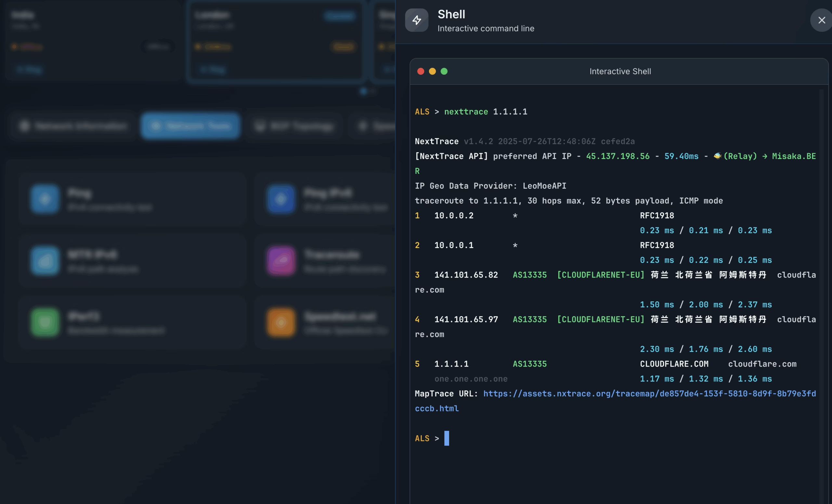Click hop 3 address 141.101.65.82
832x504 pixels.
click(x=466, y=275)
